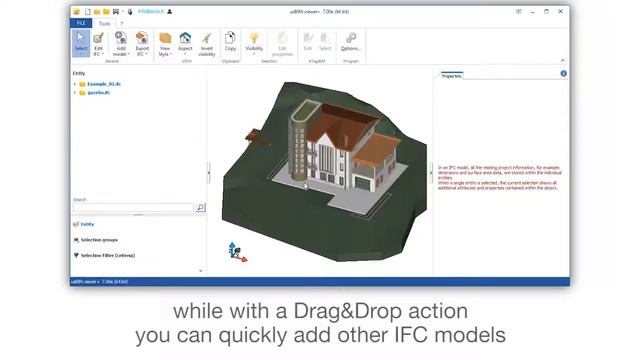Screen dimensions: 640x360
Task: Open the ? help tab
Action: tap(122, 24)
